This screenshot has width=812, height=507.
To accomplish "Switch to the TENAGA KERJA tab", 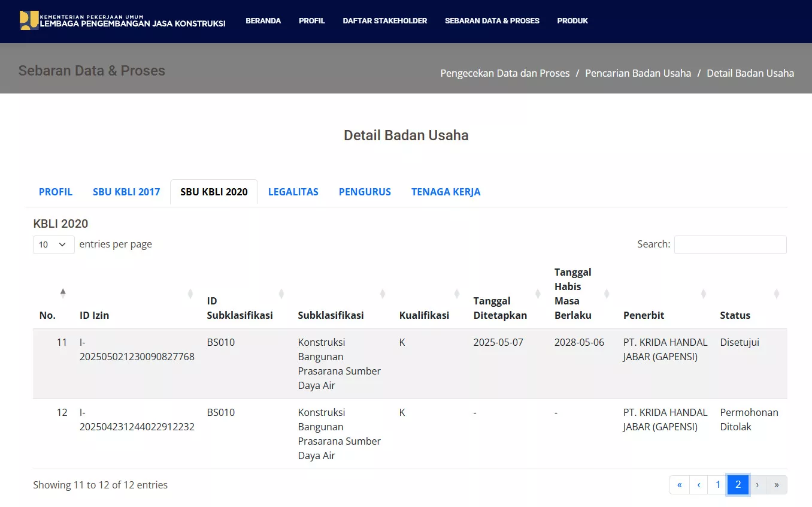I will 446,192.
